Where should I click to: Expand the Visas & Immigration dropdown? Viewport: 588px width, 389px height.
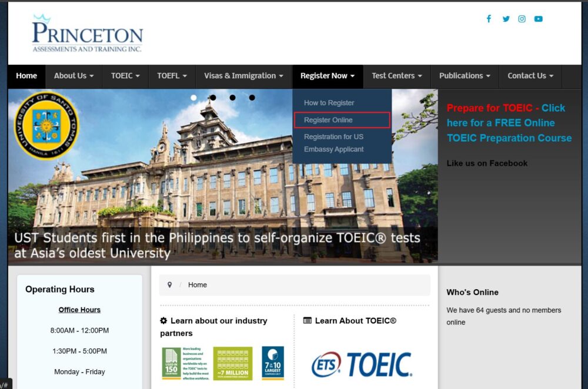(243, 76)
